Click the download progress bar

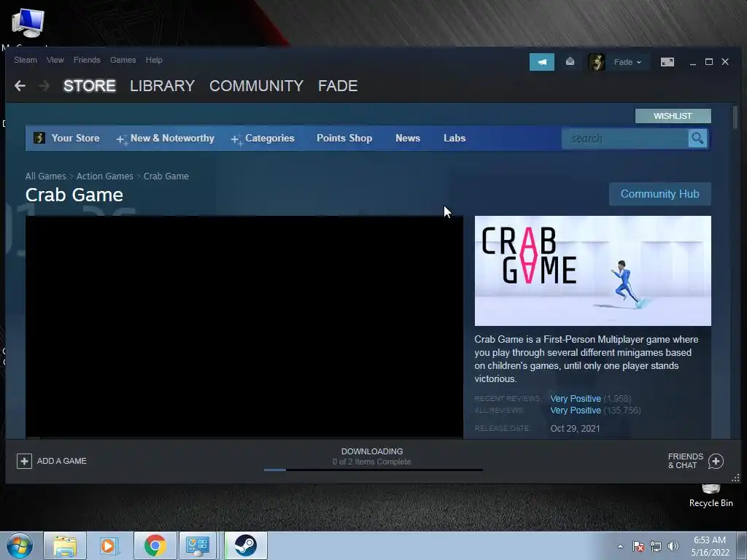pos(373,470)
